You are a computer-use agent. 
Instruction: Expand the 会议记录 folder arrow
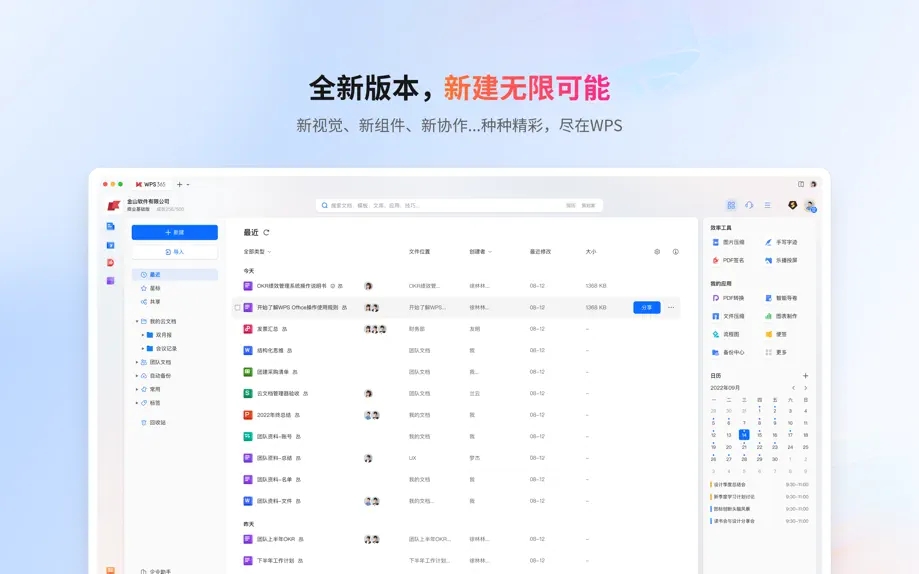[x=142, y=348]
